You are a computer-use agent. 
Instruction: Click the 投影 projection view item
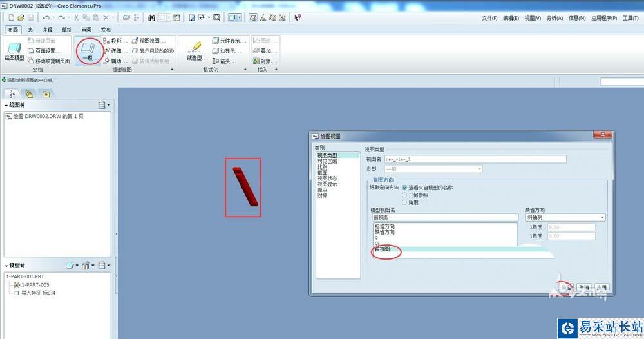pyautogui.click(x=115, y=41)
